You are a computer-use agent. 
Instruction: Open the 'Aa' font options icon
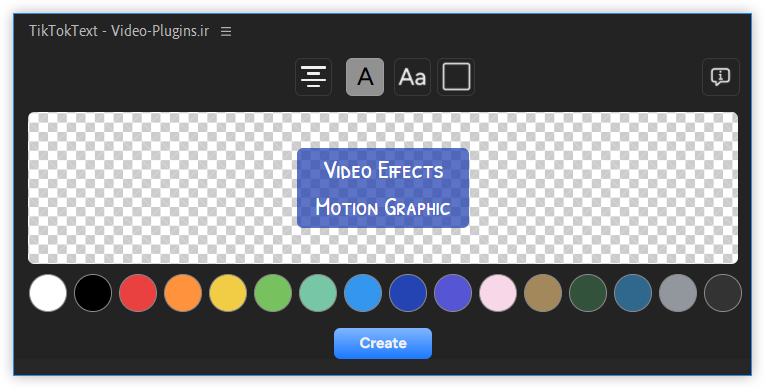[412, 77]
